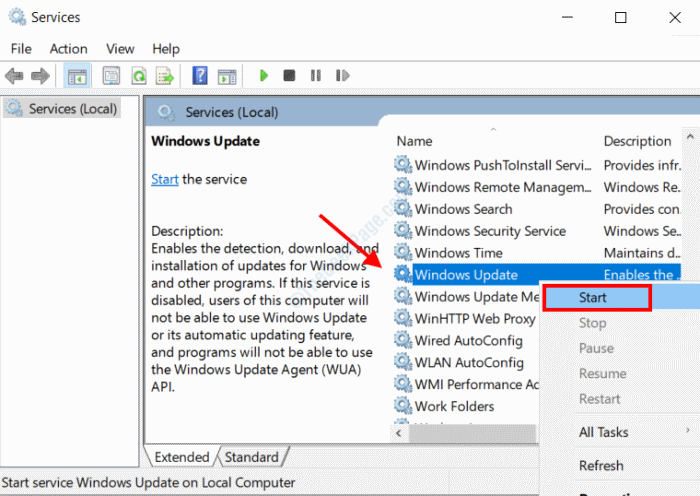Viewport: 700px width, 496px height.
Task: Open the View menu
Action: click(x=120, y=49)
